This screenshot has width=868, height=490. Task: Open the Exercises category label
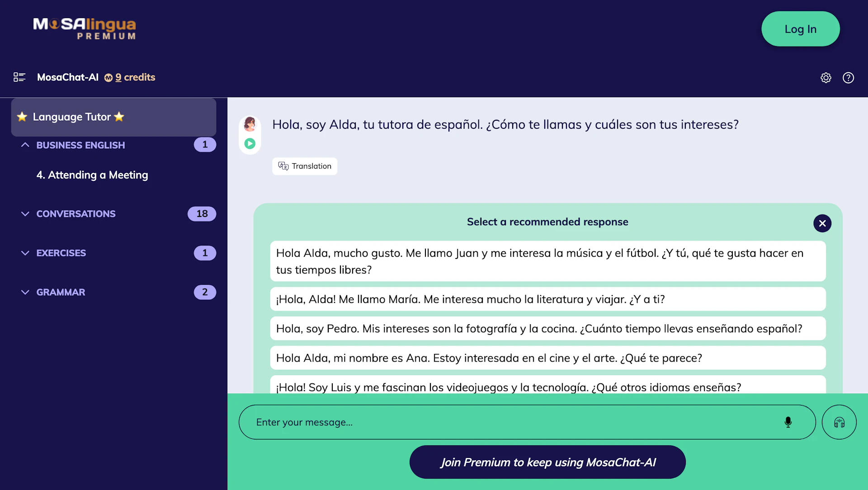point(61,253)
